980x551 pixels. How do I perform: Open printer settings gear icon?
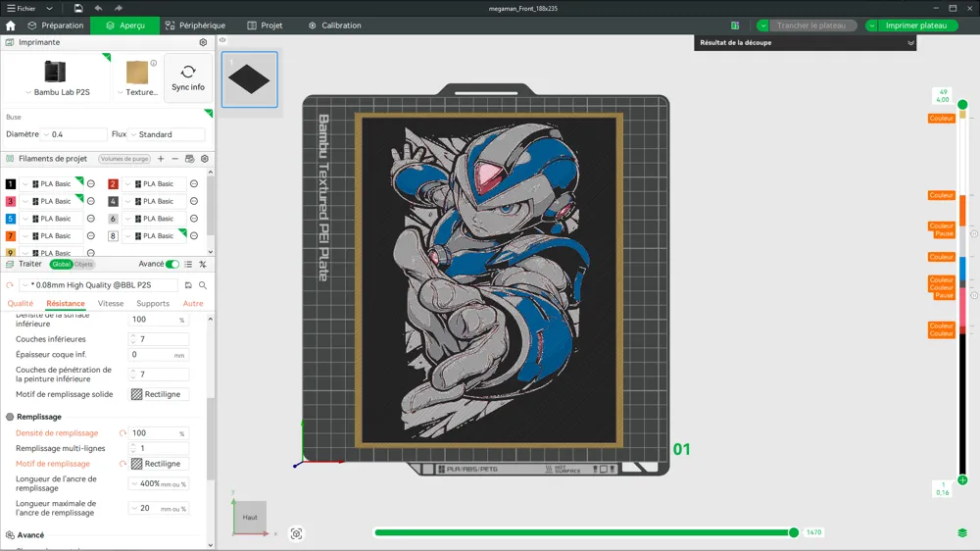pyautogui.click(x=203, y=42)
